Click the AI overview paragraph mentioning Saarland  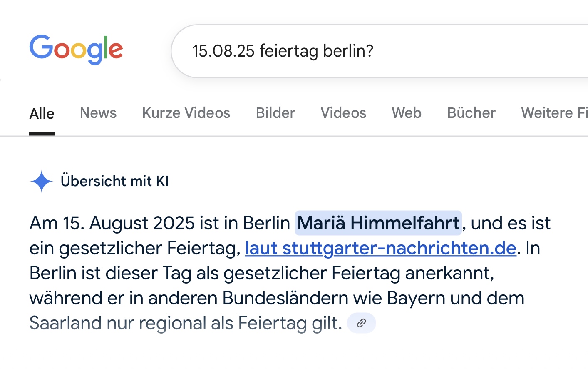coord(290,273)
